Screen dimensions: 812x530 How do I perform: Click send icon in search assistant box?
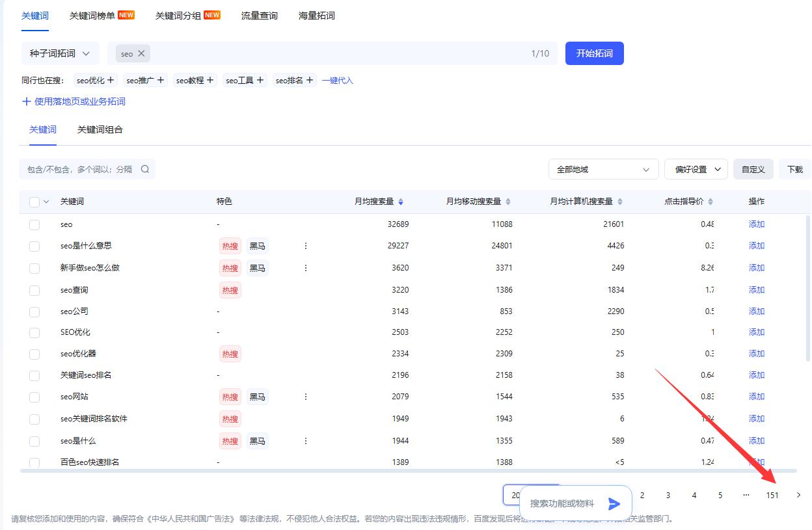(x=614, y=503)
